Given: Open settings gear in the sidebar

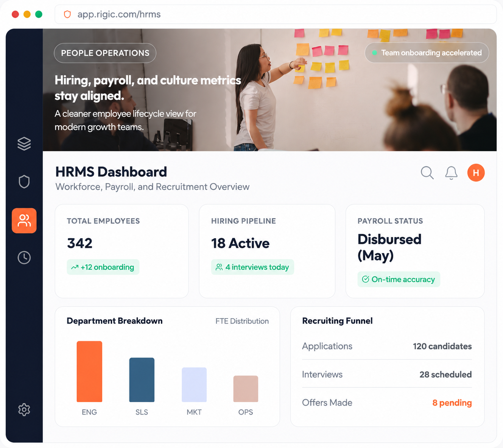Looking at the screenshot, I should point(24,409).
